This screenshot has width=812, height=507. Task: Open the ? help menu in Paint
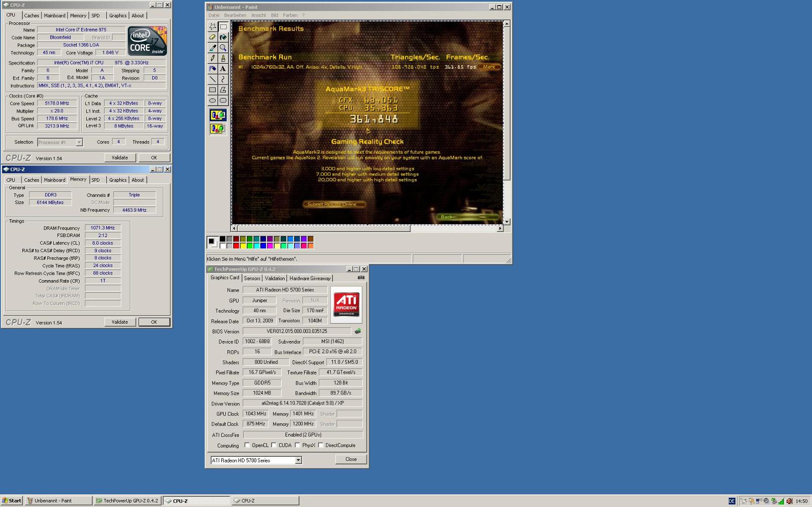[x=303, y=15]
